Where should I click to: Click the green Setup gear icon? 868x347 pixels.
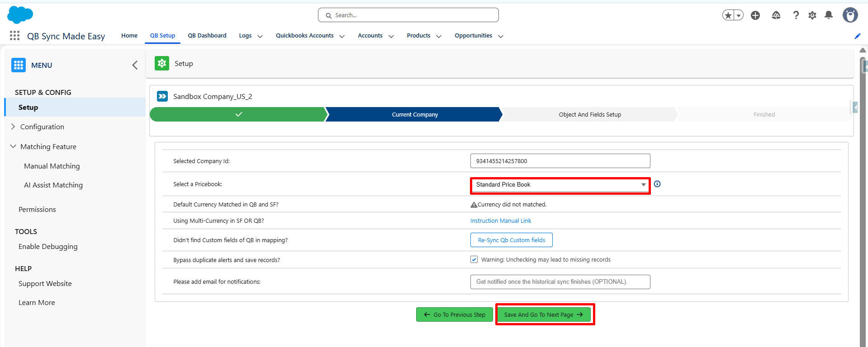click(x=162, y=63)
